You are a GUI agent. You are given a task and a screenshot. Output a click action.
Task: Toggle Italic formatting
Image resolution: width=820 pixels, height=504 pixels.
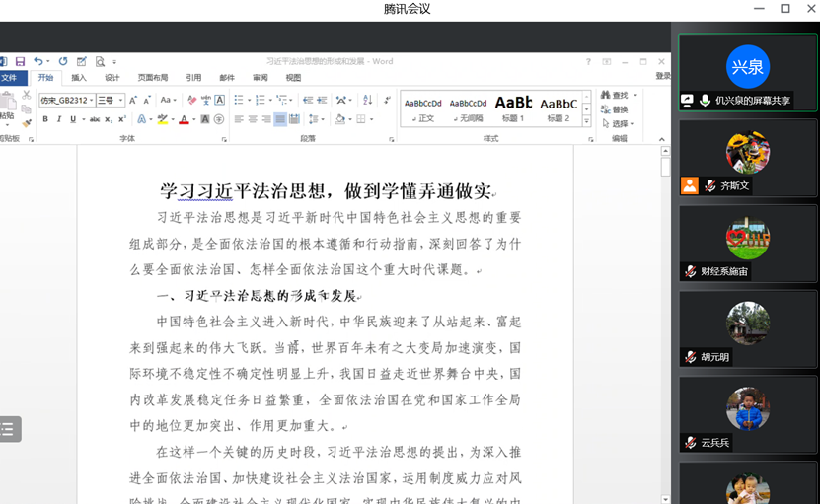tap(59, 119)
